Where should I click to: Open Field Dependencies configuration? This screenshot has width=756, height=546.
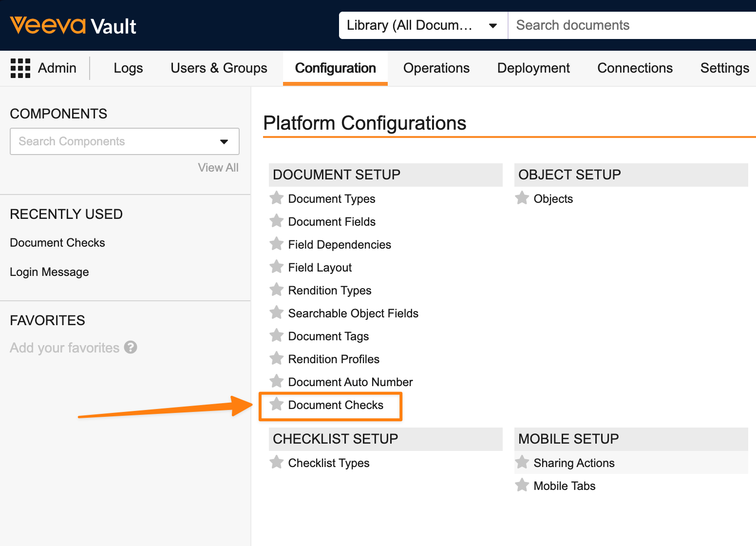click(340, 245)
